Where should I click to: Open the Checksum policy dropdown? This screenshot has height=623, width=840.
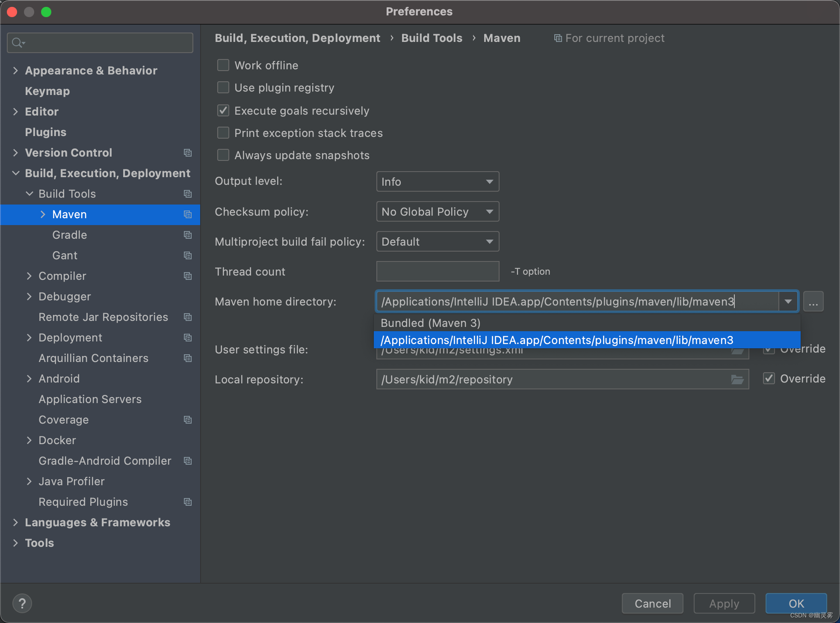point(438,212)
